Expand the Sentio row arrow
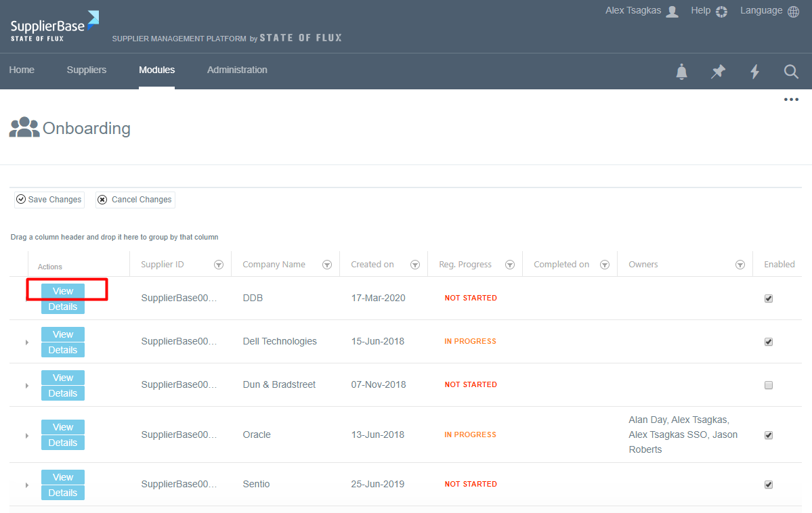Viewport: 812px width, 513px height. (27, 485)
